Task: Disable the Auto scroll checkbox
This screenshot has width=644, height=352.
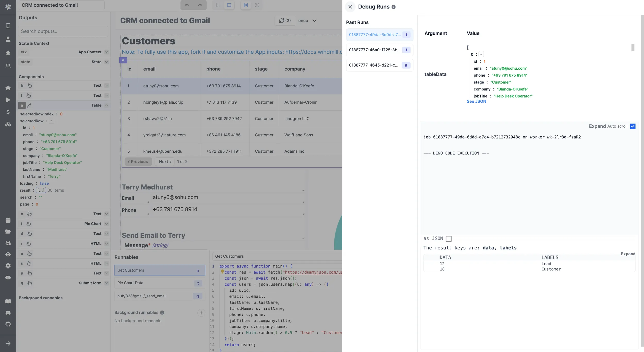Action: (x=633, y=126)
